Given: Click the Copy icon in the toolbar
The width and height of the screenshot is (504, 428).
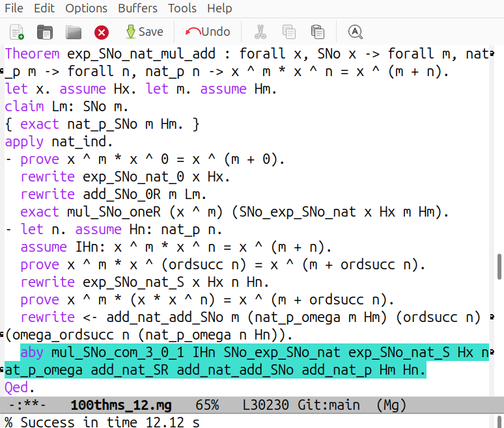Looking at the screenshot, I should (x=289, y=31).
